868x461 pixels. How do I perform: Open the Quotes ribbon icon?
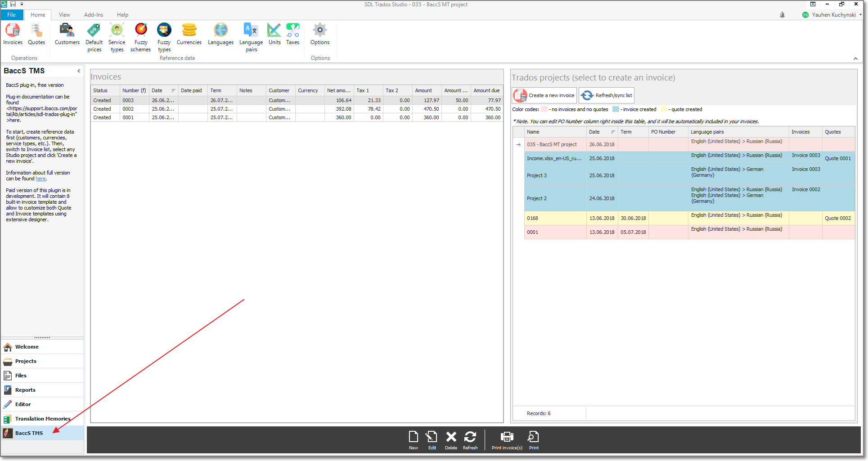pyautogui.click(x=36, y=34)
